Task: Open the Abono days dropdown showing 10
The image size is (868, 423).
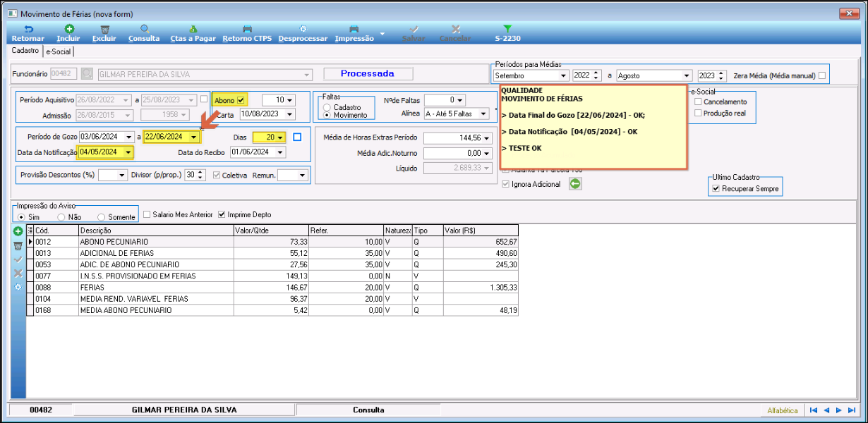Action: click(x=289, y=99)
